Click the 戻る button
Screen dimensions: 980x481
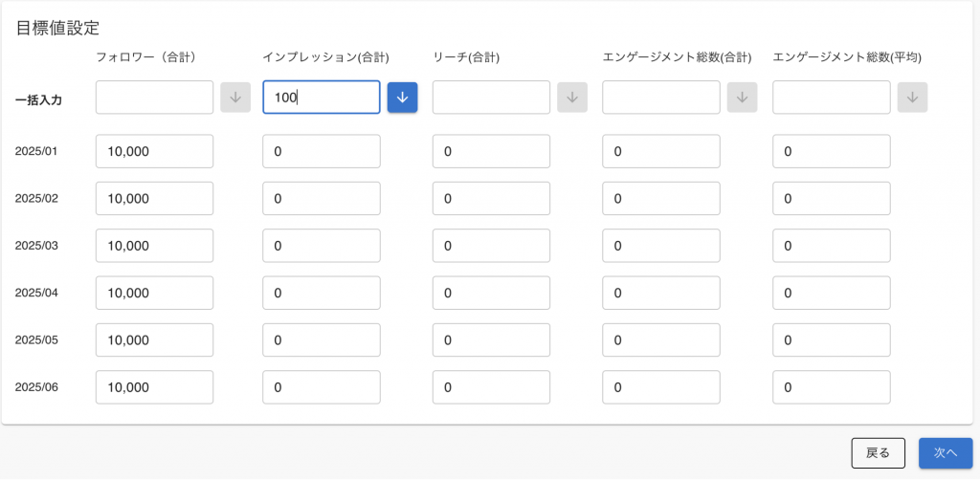click(879, 453)
